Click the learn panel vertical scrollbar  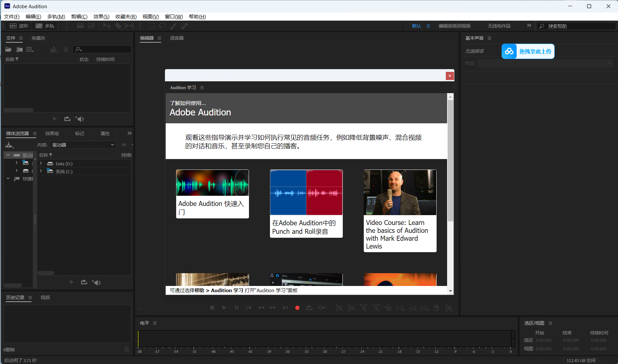(450, 161)
